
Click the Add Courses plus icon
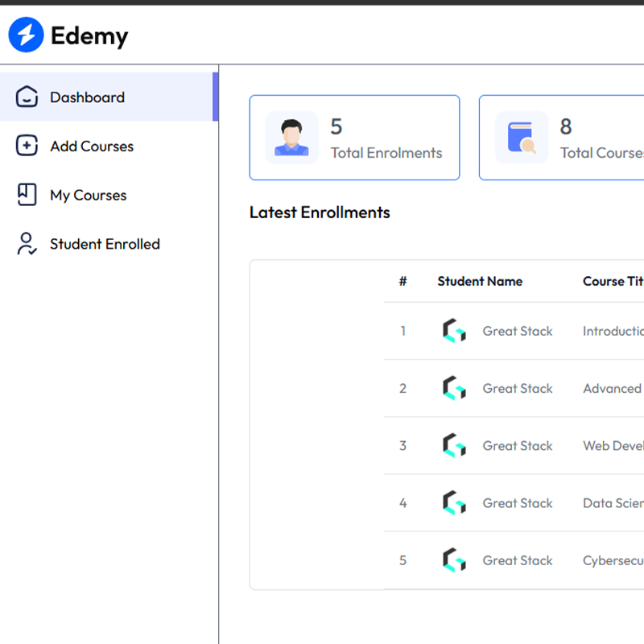click(x=27, y=146)
